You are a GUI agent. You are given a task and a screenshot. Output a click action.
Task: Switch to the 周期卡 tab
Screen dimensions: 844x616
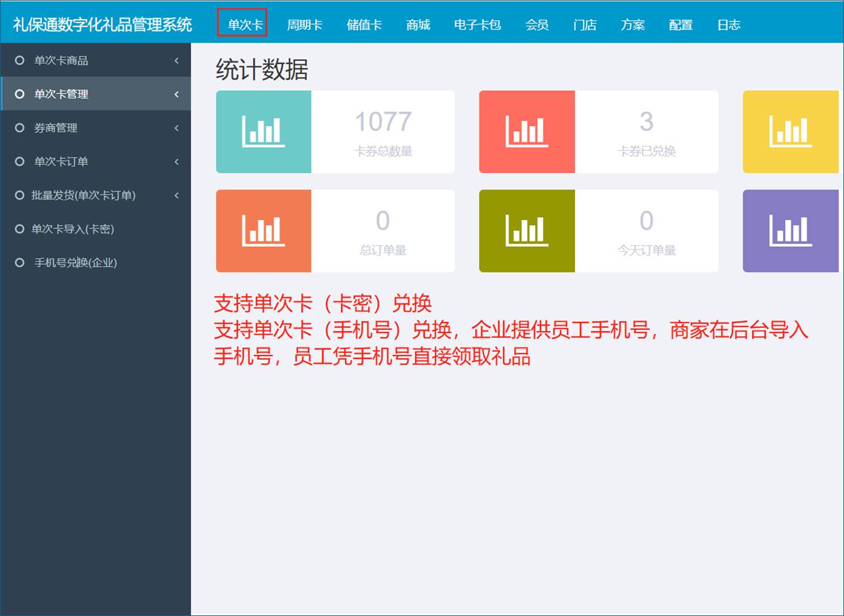click(304, 25)
